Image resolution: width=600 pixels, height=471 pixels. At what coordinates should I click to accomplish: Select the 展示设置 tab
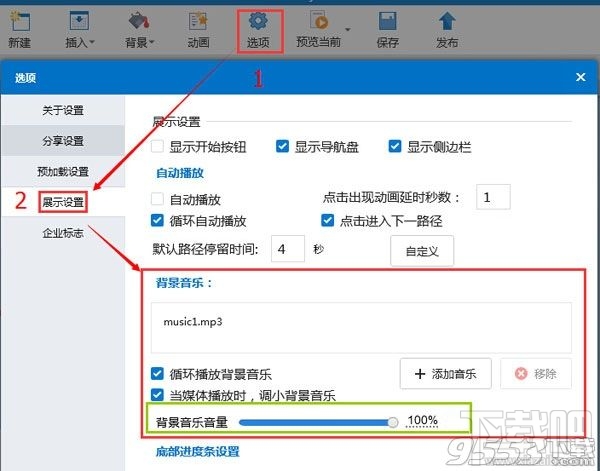[63, 202]
